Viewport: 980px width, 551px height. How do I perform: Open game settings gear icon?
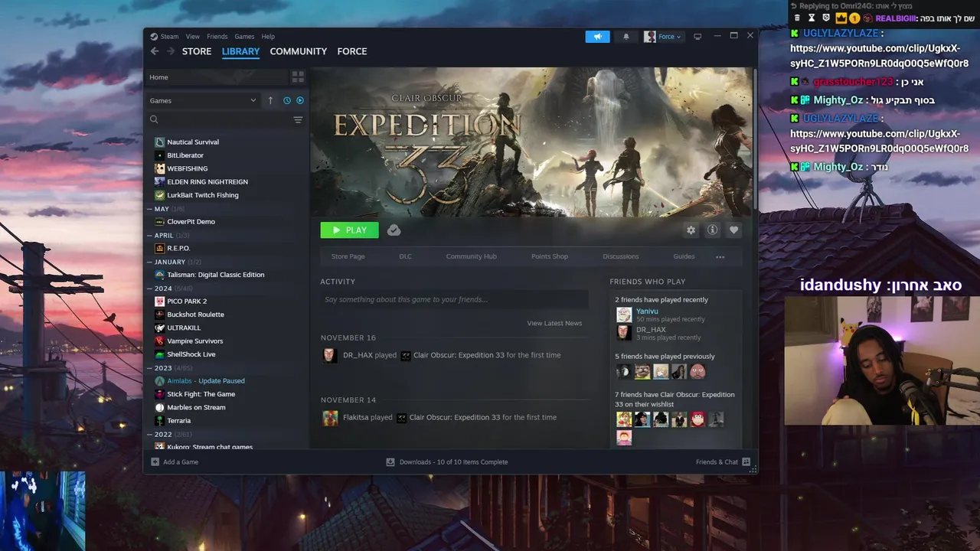tap(691, 230)
